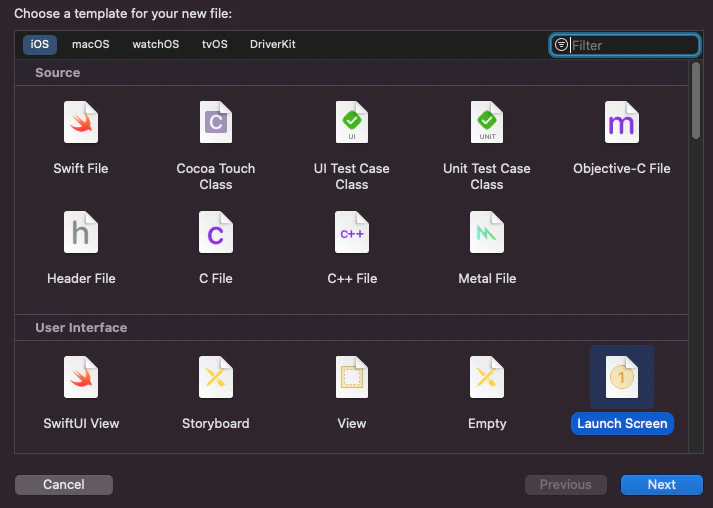Select the UI Test Case Class icon
This screenshot has width=713, height=508.
(x=352, y=122)
